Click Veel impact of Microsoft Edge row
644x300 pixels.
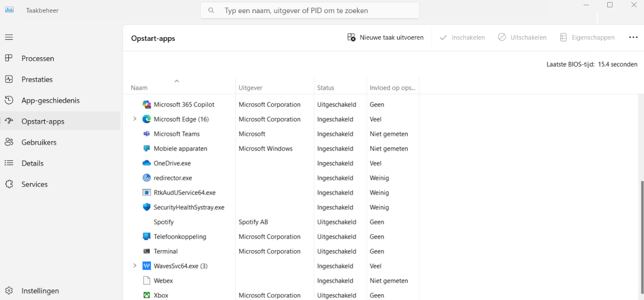click(376, 119)
